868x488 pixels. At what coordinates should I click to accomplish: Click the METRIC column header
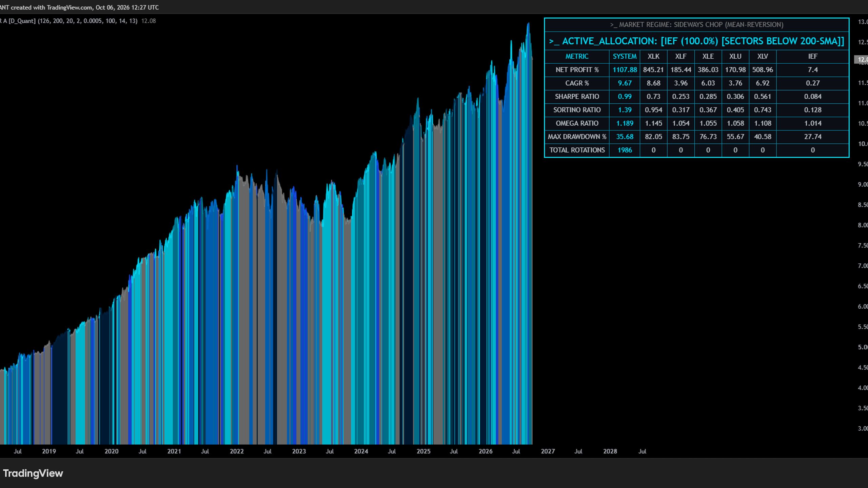577,56
